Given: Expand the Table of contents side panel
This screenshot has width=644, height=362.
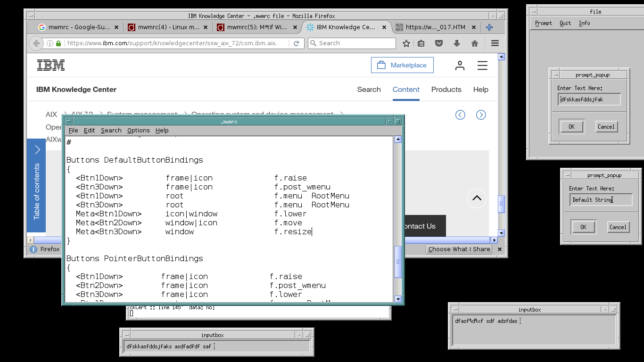Looking at the screenshot, I should (36, 186).
